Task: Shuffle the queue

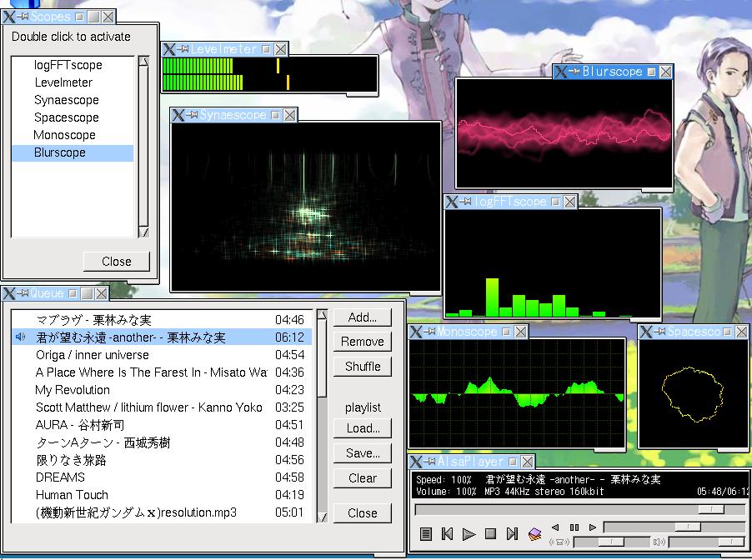Action: click(x=363, y=367)
